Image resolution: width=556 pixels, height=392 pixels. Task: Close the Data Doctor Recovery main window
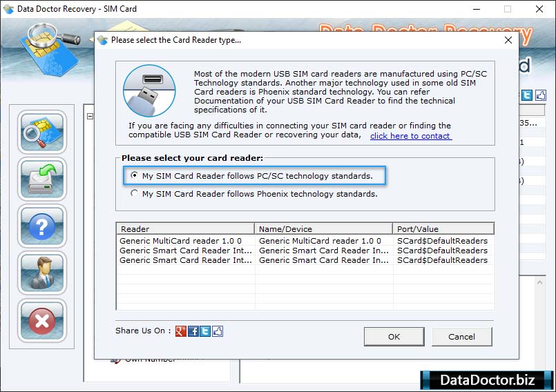click(539, 9)
